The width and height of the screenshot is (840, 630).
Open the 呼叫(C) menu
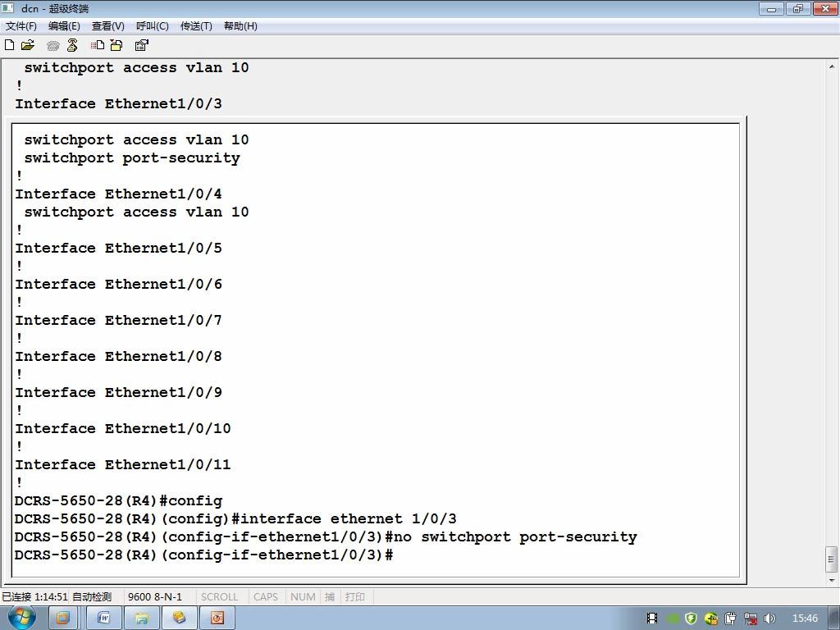point(152,26)
